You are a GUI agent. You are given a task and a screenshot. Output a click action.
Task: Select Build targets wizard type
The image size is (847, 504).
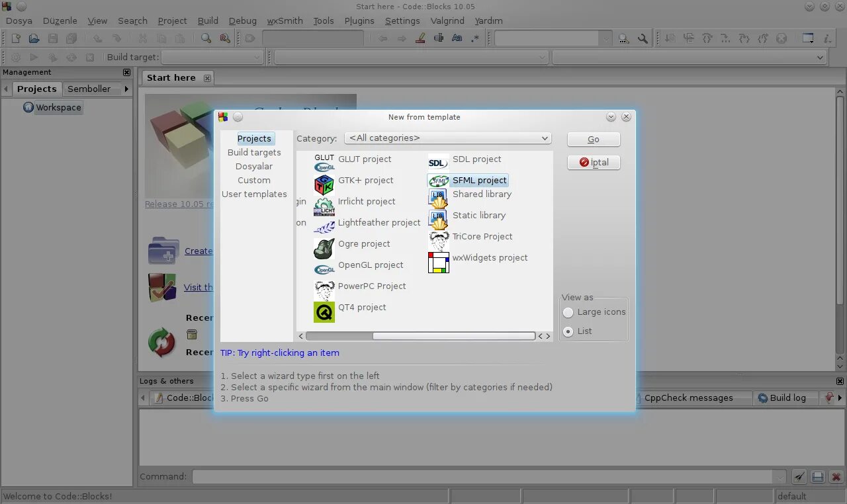254,152
